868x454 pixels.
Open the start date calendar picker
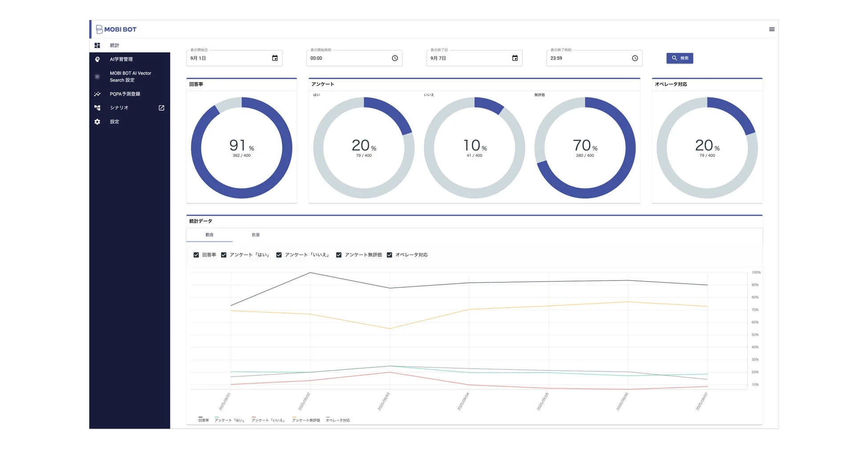(275, 58)
